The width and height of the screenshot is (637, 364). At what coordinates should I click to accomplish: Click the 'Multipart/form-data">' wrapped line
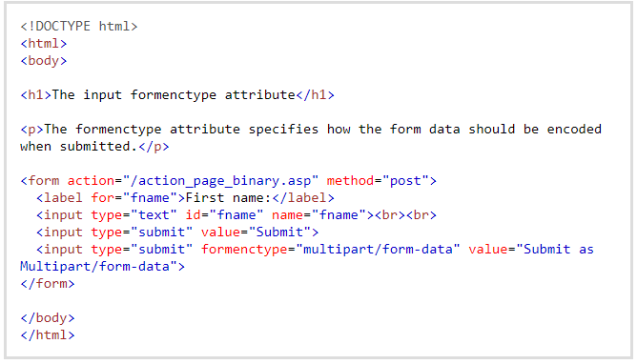pos(102,267)
